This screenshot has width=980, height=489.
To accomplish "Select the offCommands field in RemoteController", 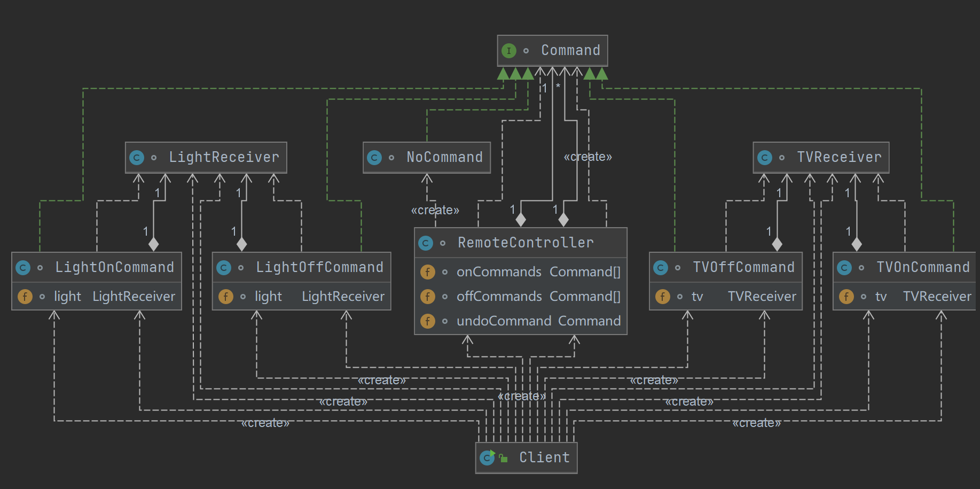I will point(538,297).
